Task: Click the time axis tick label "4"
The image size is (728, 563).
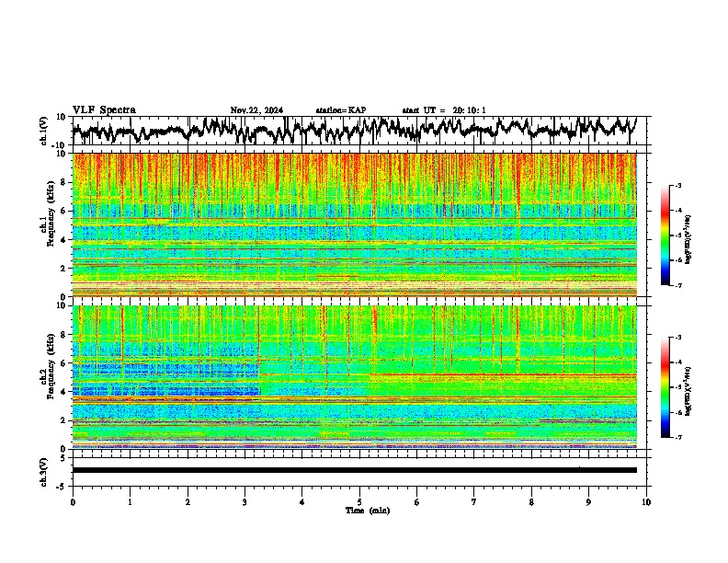Action: click(x=302, y=502)
